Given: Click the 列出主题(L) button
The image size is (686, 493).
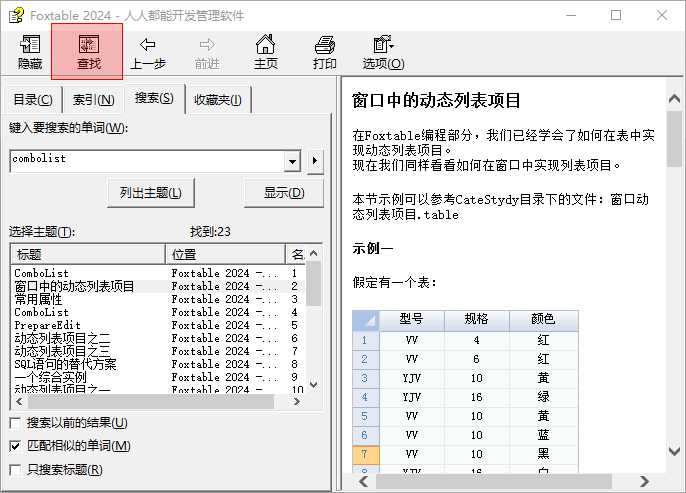Looking at the screenshot, I should click(151, 193).
